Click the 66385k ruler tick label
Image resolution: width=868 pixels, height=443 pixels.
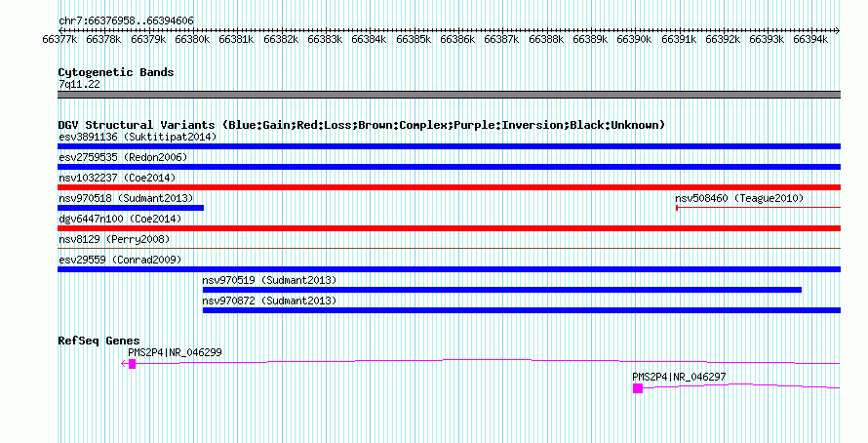tap(414, 40)
